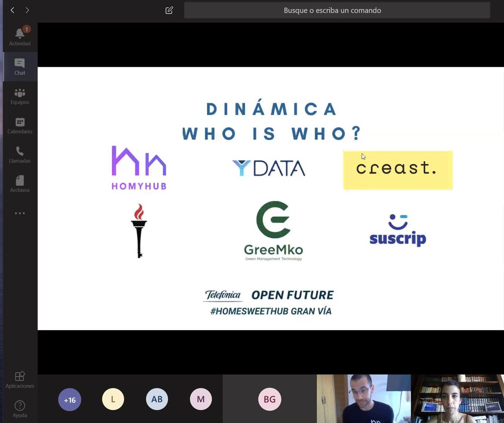Select participant avatar BG
Viewport: 504px width, 423px height.
point(270,400)
